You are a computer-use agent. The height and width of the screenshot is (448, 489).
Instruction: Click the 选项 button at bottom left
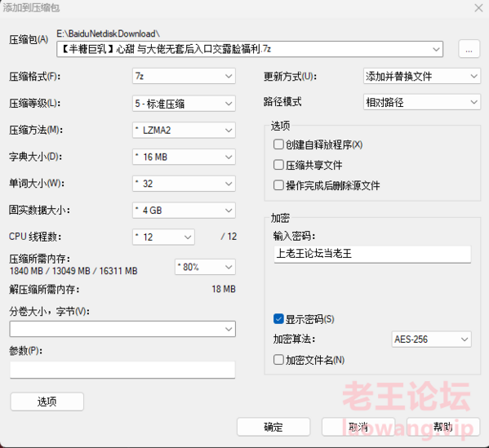coord(47,401)
